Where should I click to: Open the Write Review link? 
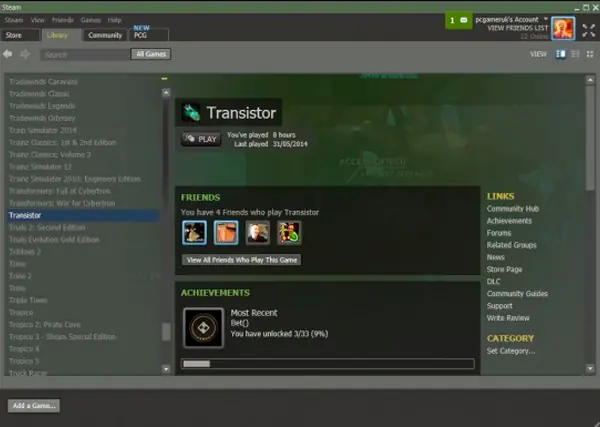tap(508, 318)
